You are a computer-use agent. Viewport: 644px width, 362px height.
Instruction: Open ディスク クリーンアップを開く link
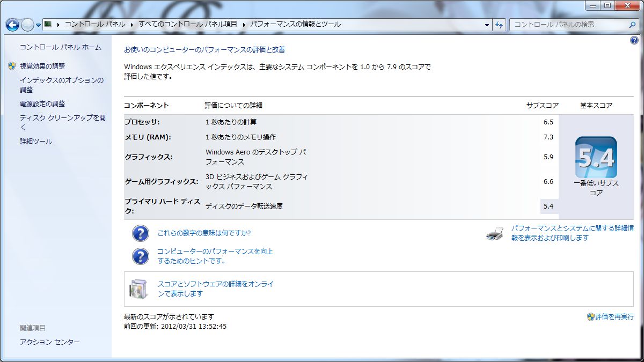pyautogui.click(x=63, y=122)
